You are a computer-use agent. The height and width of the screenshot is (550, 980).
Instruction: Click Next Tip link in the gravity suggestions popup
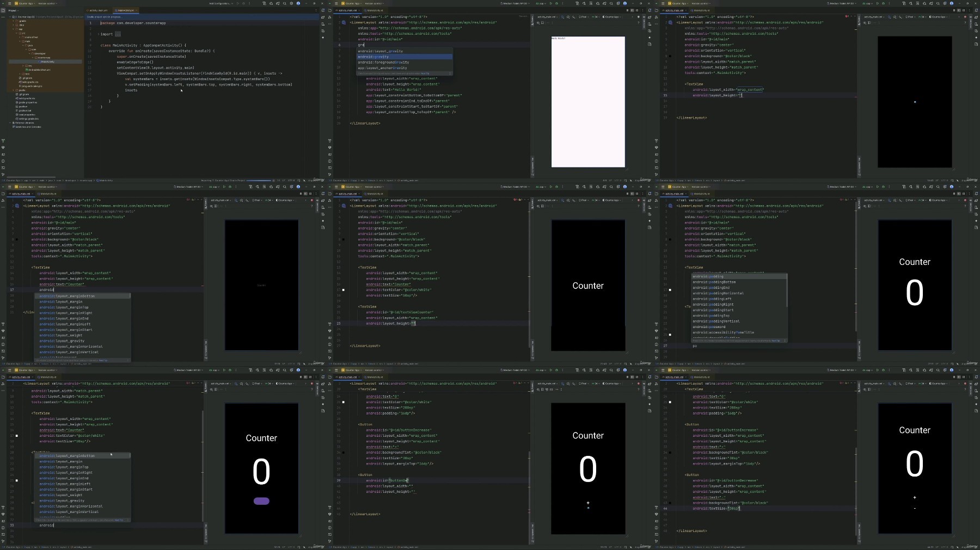point(425,73)
